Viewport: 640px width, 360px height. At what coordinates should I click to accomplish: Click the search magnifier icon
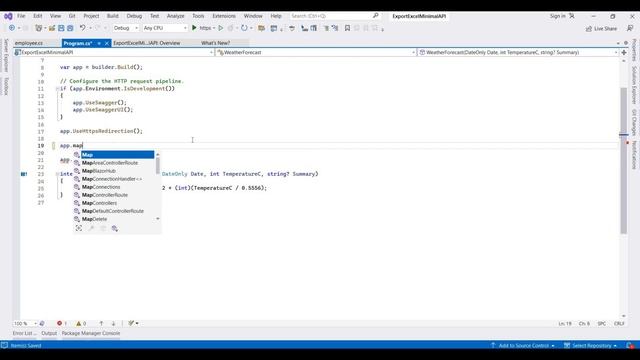376,16
